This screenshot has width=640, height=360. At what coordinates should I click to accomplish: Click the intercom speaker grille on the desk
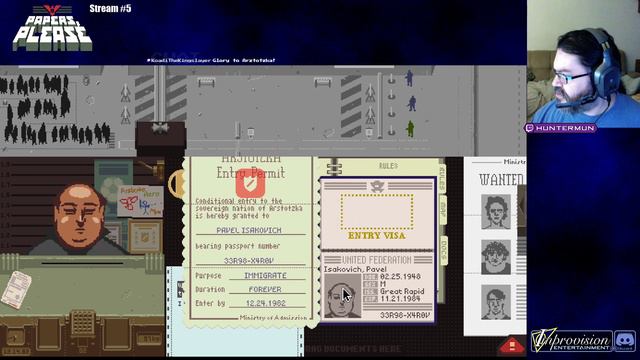(82, 323)
